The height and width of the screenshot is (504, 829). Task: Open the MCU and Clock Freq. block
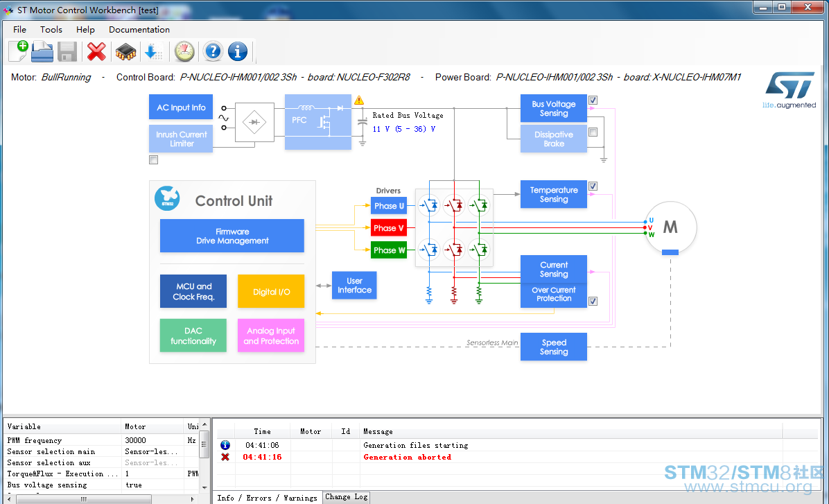pos(193,291)
